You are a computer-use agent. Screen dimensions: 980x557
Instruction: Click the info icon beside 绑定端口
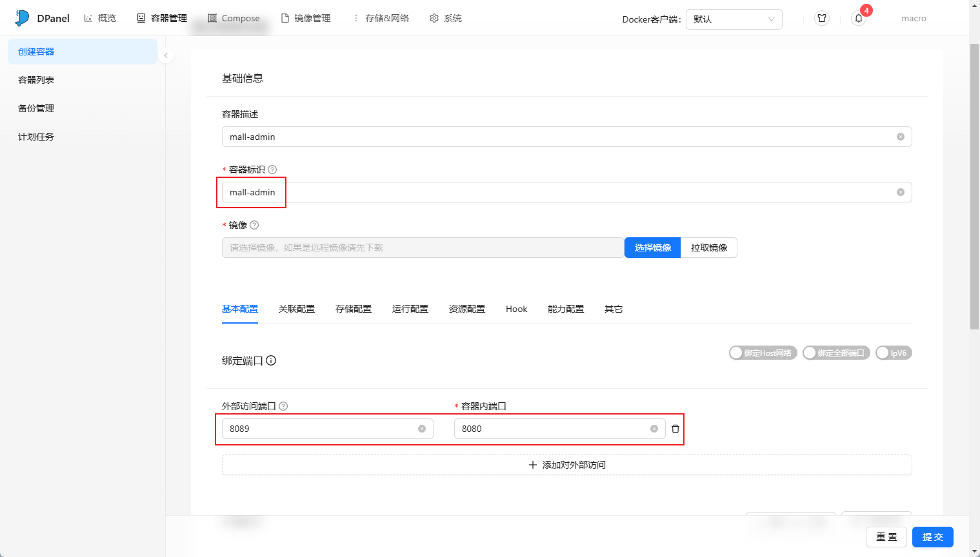coord(271,360)
